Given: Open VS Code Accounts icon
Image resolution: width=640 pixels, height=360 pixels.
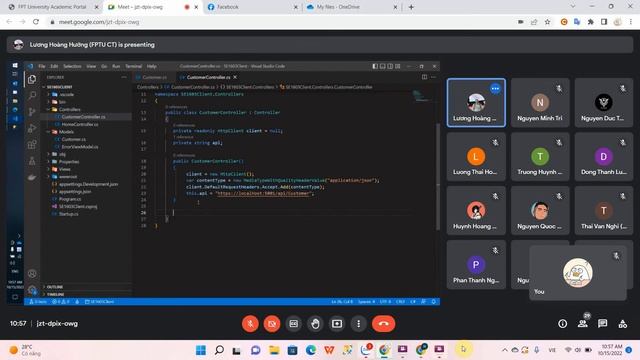Looking at the screenshot, I should point(32,273).
